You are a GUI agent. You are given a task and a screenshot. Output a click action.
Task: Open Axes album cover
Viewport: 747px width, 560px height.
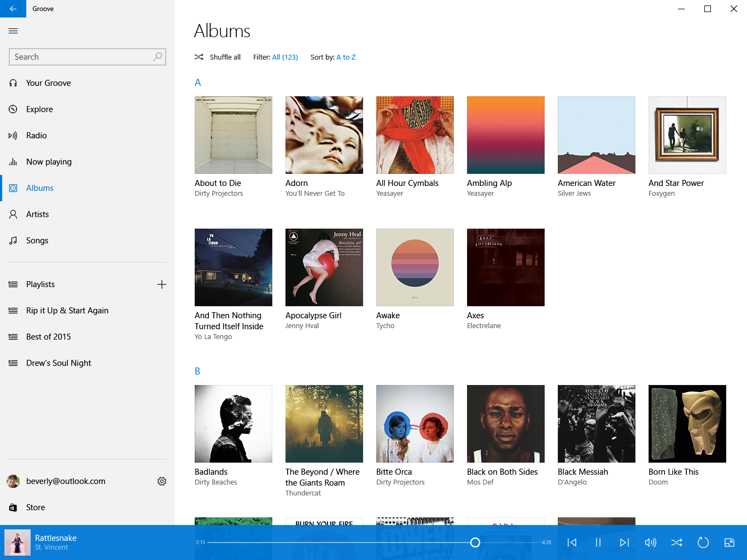(506, 267)
